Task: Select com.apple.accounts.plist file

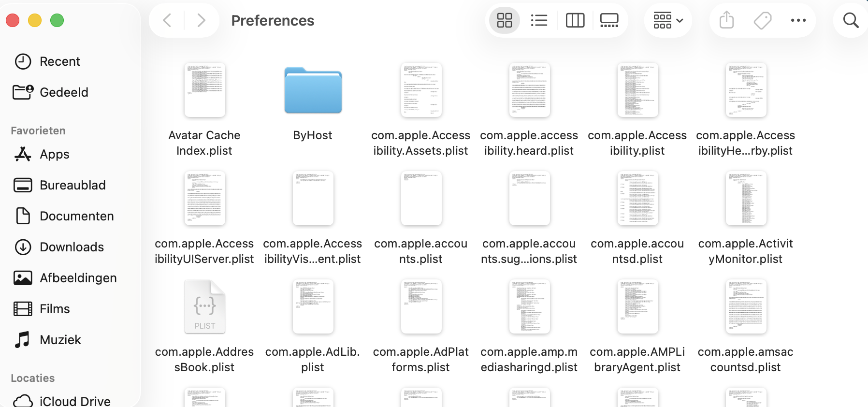Action: coord(421,198)
